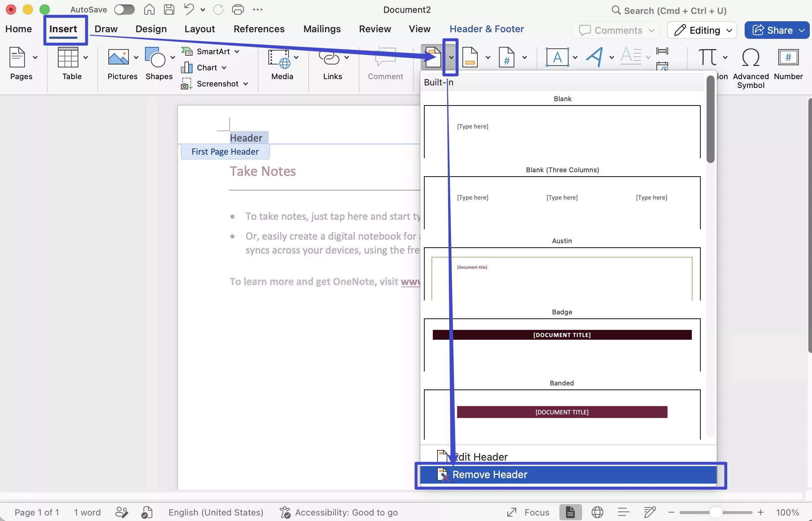Click the WordArt icon
The height and width of the screenshot is (521, 812).
tap(595, 58)
